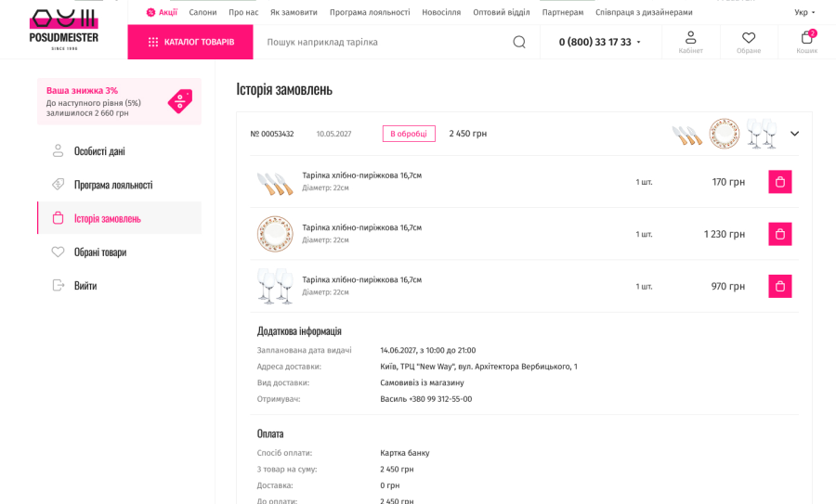Image resolution: width=836 pixels, height=504 pixels.
Task: Click the knives product image in 170 грн row
Action: point(275,183)
